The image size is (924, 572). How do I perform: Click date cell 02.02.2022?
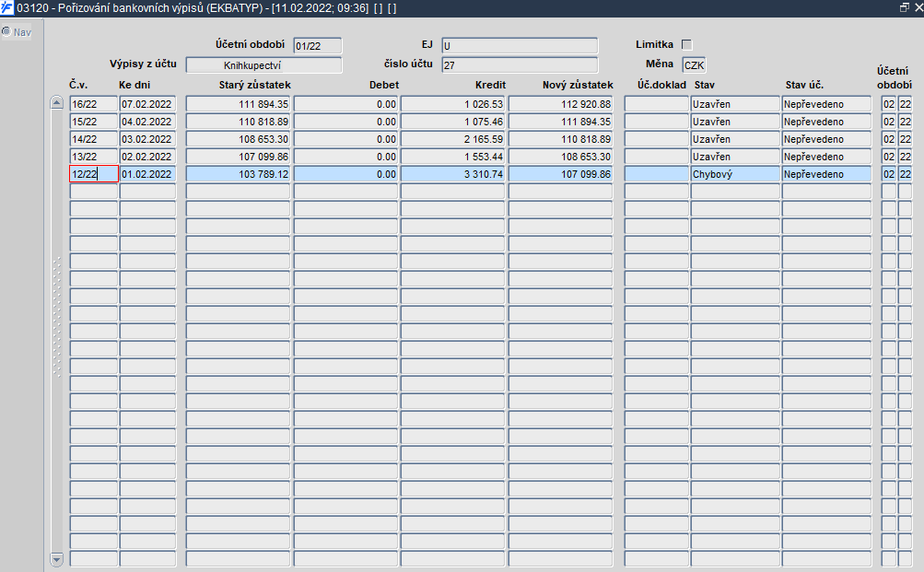(x=148, y=157)
